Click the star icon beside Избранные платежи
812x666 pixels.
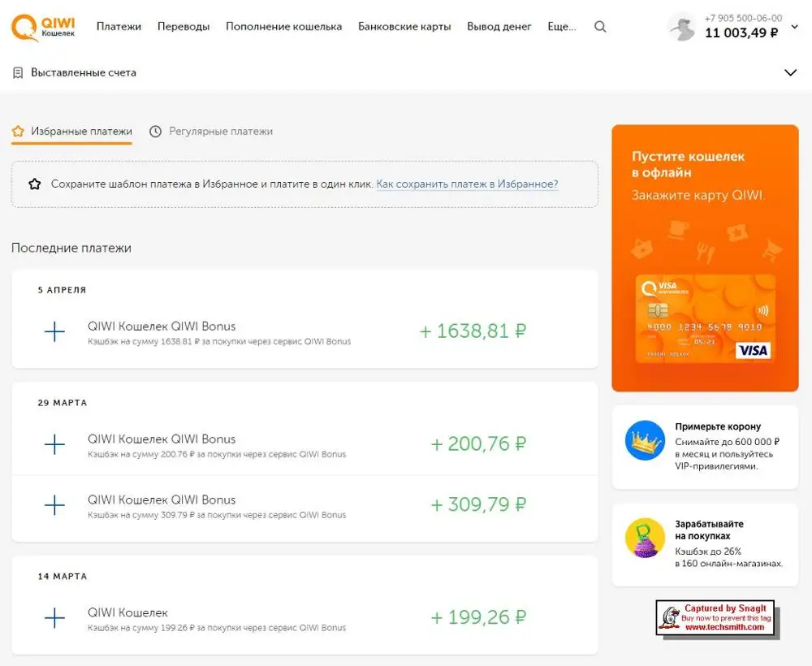tap(18, 131)
